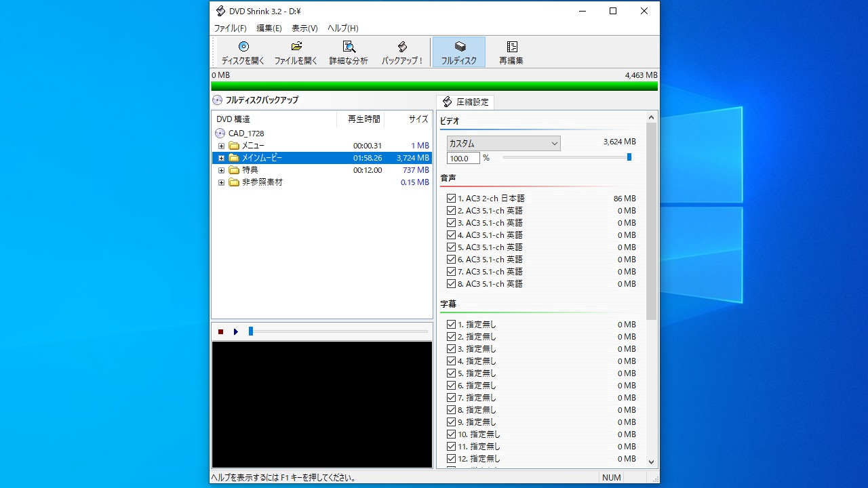
Task: Click the メニュー folder icon
Action: tap(234, 146)
